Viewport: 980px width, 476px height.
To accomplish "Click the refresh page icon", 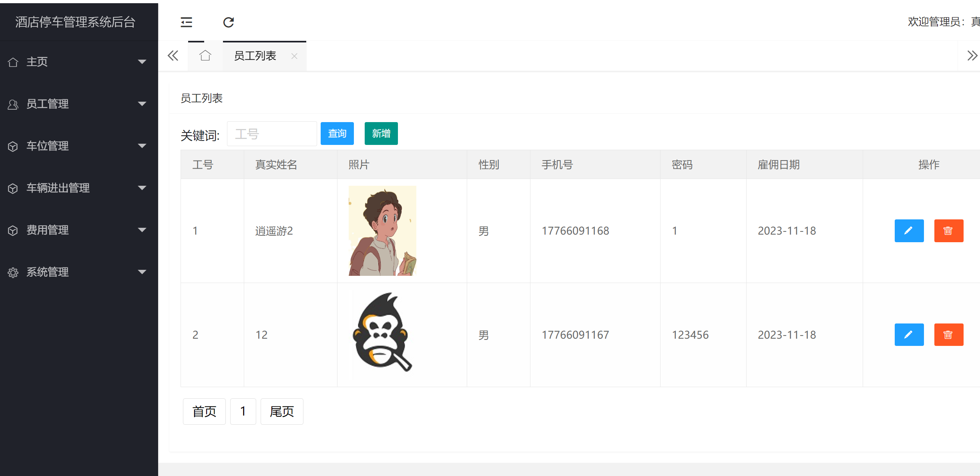I will pyautogui.click(x=229, y=22).
